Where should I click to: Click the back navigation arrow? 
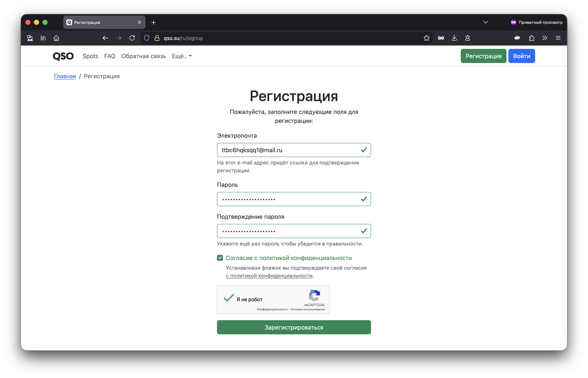click(105, 38)
